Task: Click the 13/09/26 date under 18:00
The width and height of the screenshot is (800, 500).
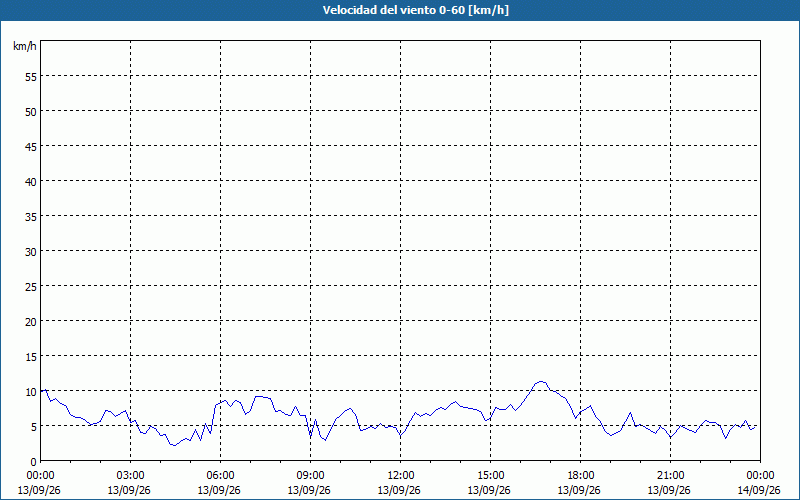Action: pos(579,490)
